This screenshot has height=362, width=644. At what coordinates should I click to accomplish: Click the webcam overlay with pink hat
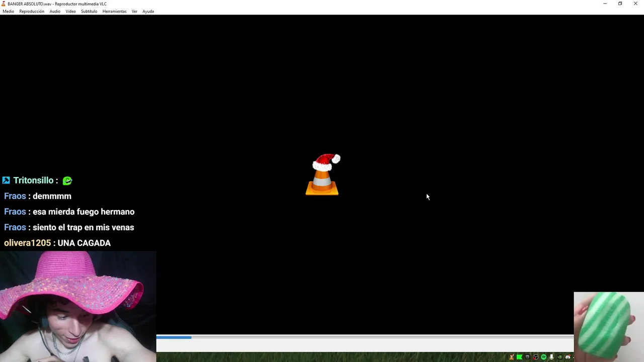pos(78,307)
